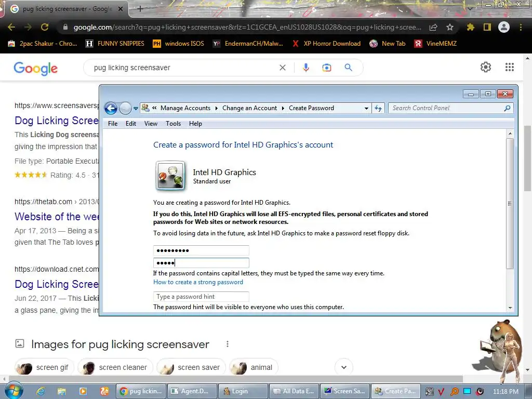Click the Manage Accounts breadcrumb
532x399 pixels.
point(185,108)
